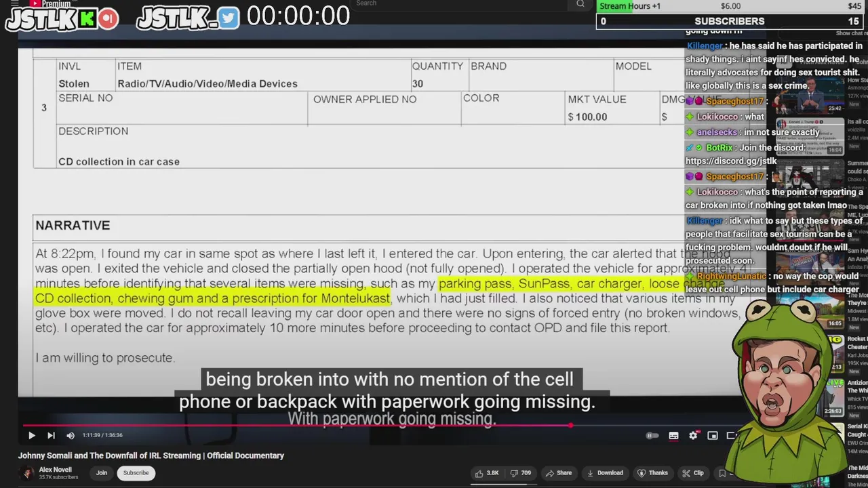Click the discord.gg/jstlk link in chat
Screen dimensions: 868x488
[731, 161]
